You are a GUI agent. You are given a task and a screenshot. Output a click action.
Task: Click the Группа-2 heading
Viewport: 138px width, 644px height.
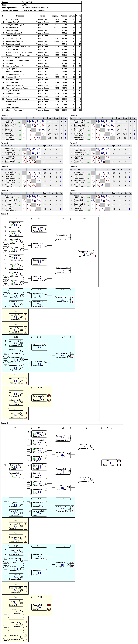73,115
